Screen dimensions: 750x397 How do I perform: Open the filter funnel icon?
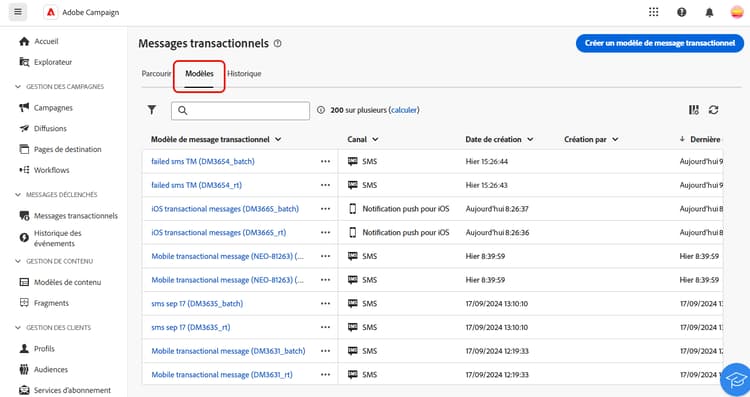tap(152, 110)
